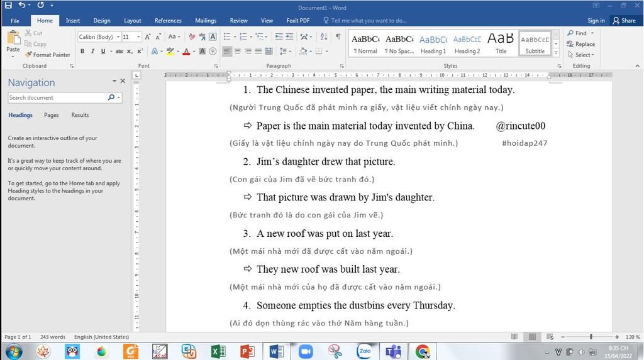
Task: Clear all formatting icon
Action: (192, 37)
